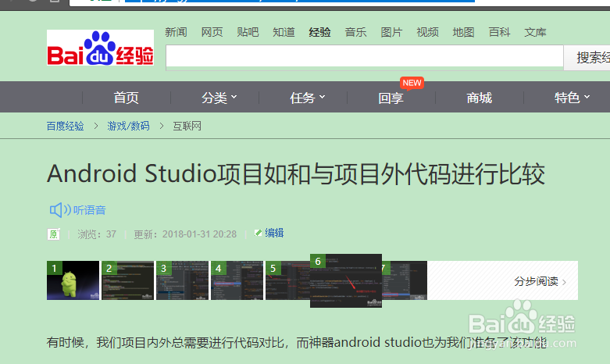Open step 2 thumbnail
Viewport: 610px width, 364px height.
click(127, 280)
